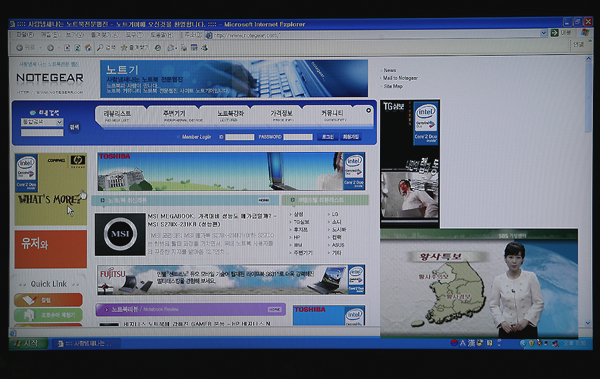Click the Site Map link
600x379 pixels.
coord(393,86)
